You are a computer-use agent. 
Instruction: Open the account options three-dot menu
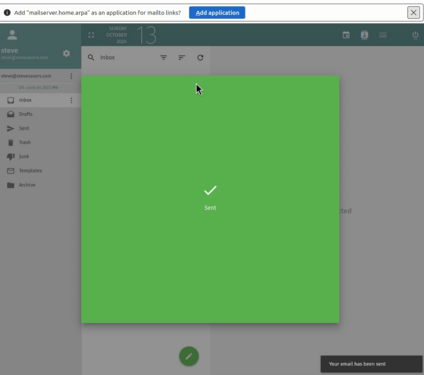71,76
